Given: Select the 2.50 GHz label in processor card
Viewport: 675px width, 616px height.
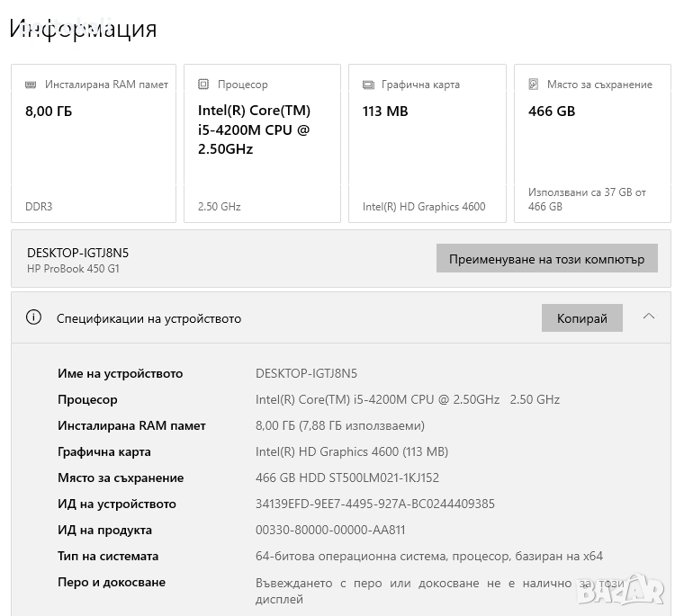Looking at the screenshot, I should (219, 207).
